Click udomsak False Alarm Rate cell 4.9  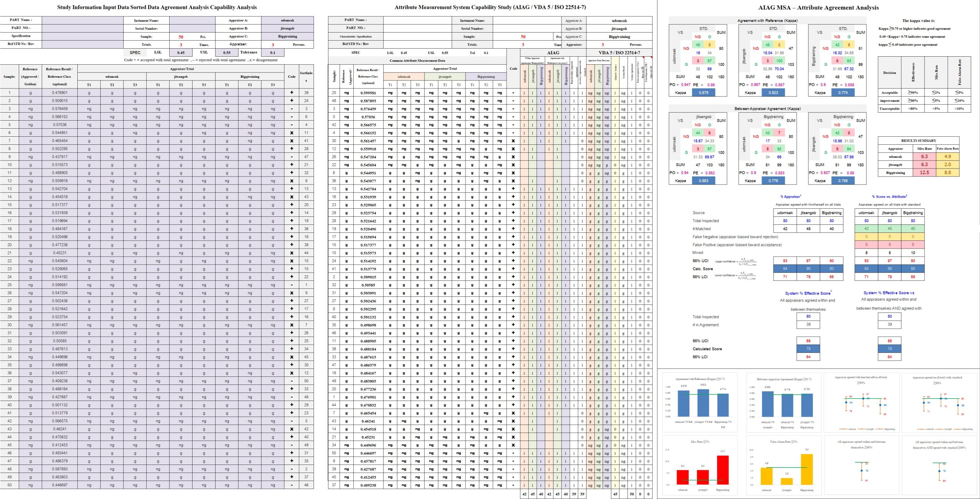[x=947, y=156]
